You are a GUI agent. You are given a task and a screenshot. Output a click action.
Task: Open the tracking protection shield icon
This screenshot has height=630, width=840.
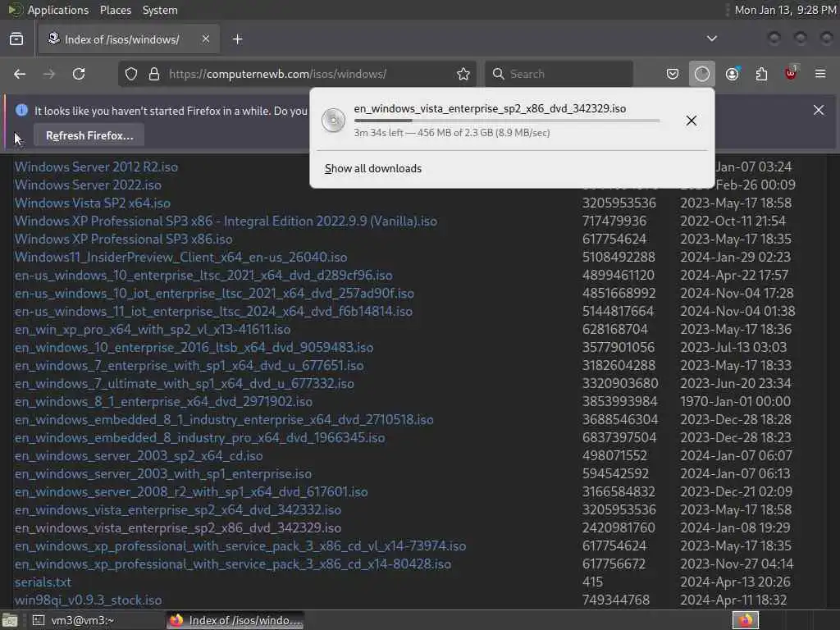[131, 74]
